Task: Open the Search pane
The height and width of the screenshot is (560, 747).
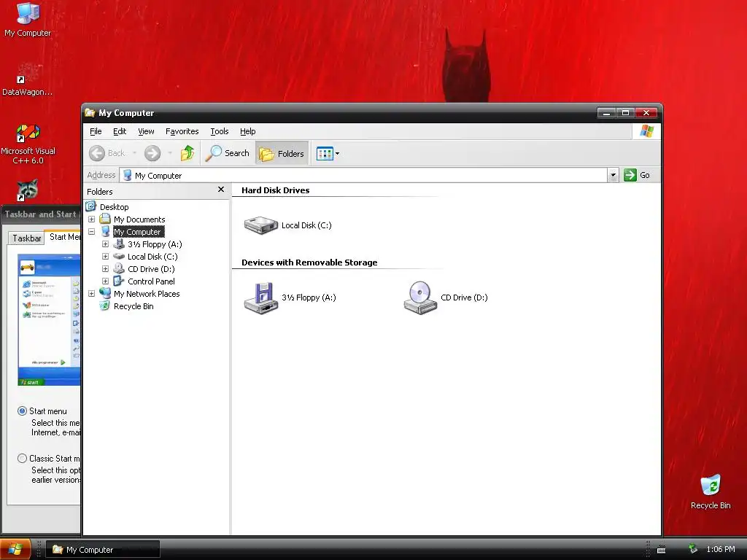Action: [x=228, y=153]
